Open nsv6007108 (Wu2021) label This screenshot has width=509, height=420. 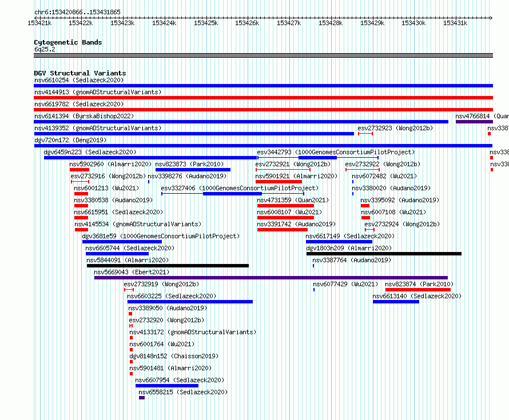pos(393,212)
